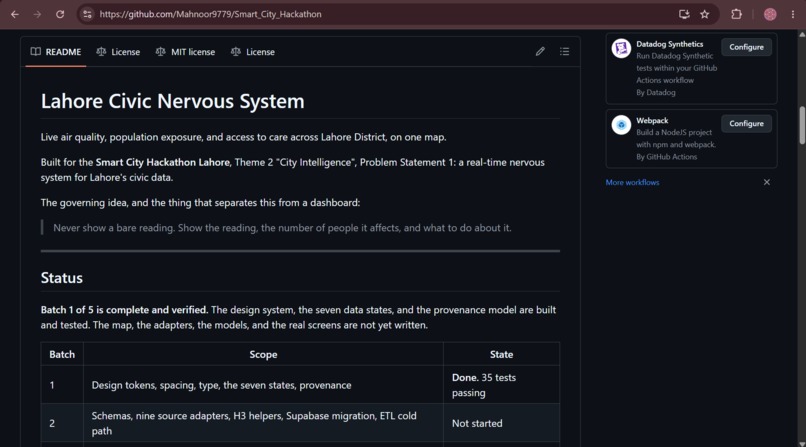Image resolution: width=806 pixels, height=447 pixels.
Task: Click the 'By GitHub Actions' text
Action: [x=667, y=157]
